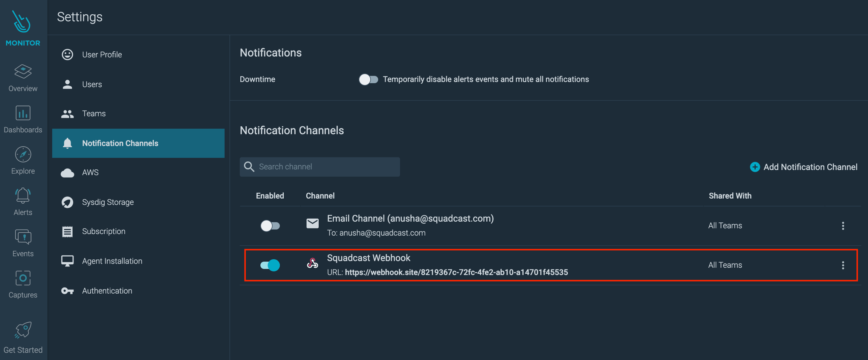Viewport: 868px width, 360px height.
Task: Toggle the Downtime switch
Action: pyautogui.click(x=368, y=80)
